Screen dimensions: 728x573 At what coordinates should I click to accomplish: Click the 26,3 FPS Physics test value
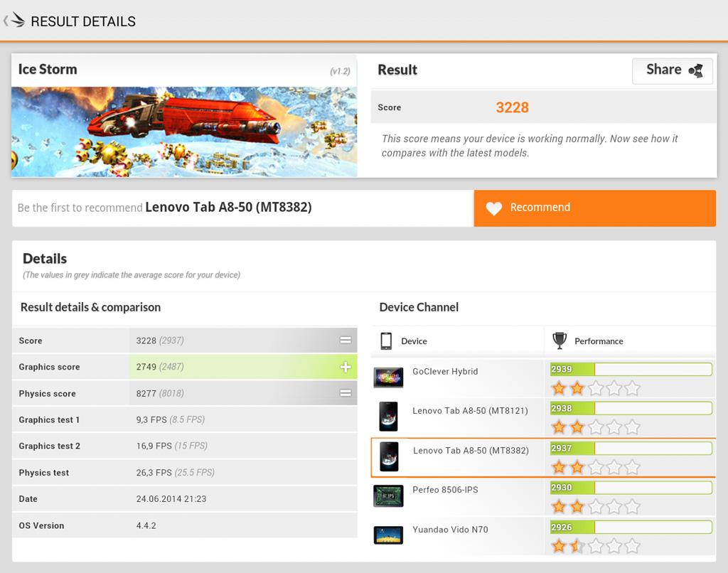pos(154,472)
